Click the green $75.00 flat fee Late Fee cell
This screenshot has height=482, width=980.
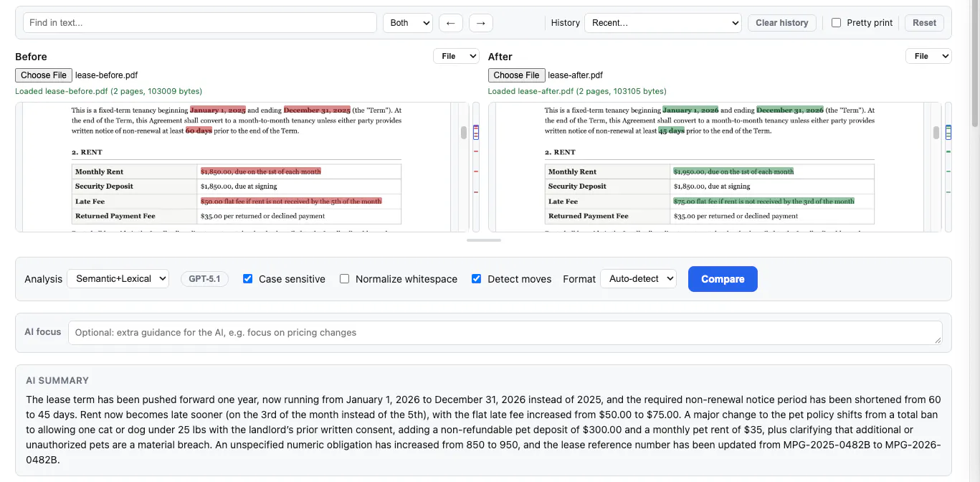pos(763,202)
